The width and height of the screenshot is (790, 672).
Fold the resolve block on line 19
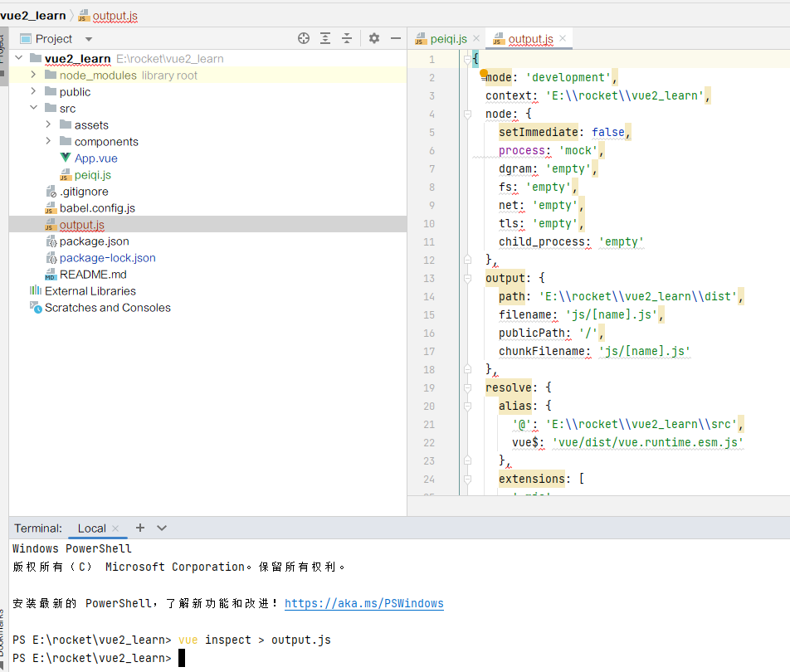[467, 388]
